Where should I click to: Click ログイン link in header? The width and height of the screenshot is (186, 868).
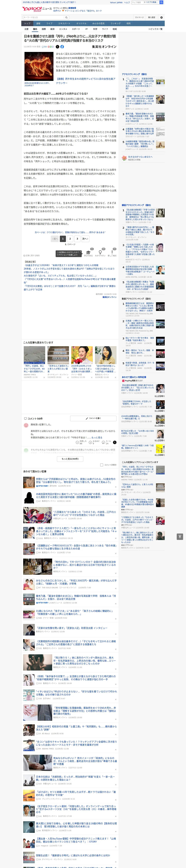(57, 11)
